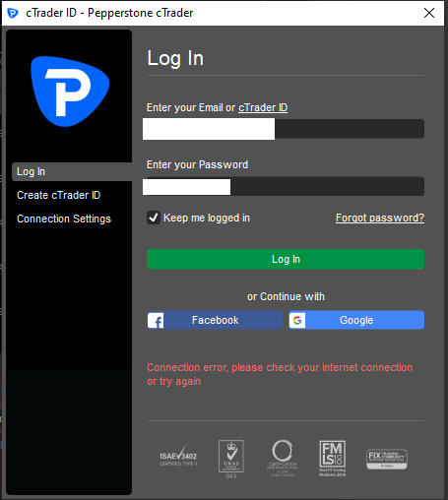The image size is (448, 500).
Task: Click 'Enter your Password' label
Action: [x=197, y=164]
